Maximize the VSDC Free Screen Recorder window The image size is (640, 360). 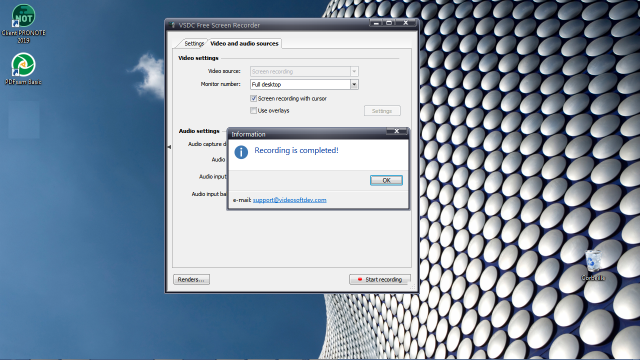(x=389, y=23)
